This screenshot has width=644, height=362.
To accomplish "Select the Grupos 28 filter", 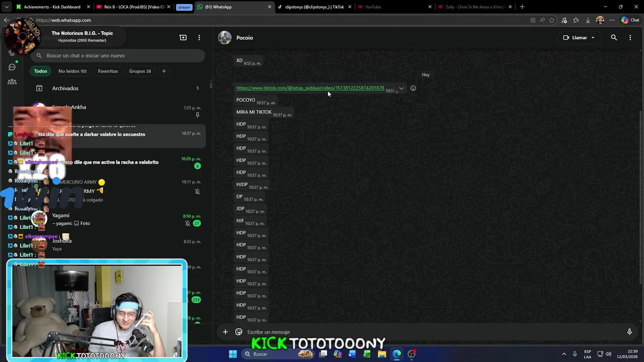I will (x=140, y=71).
